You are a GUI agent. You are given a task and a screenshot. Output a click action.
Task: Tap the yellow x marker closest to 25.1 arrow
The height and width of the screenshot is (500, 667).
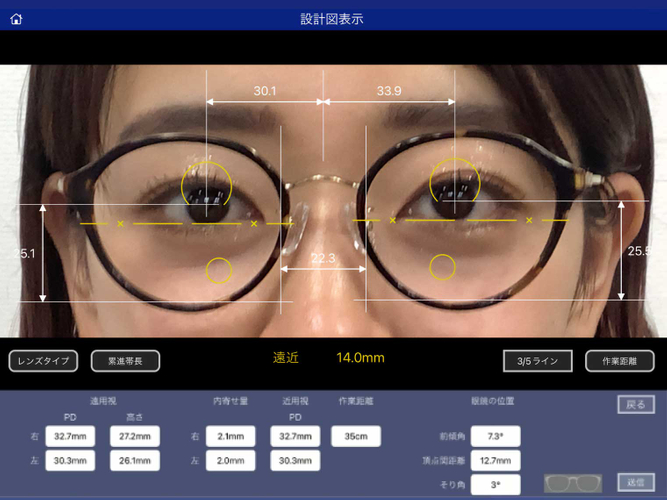120,223
